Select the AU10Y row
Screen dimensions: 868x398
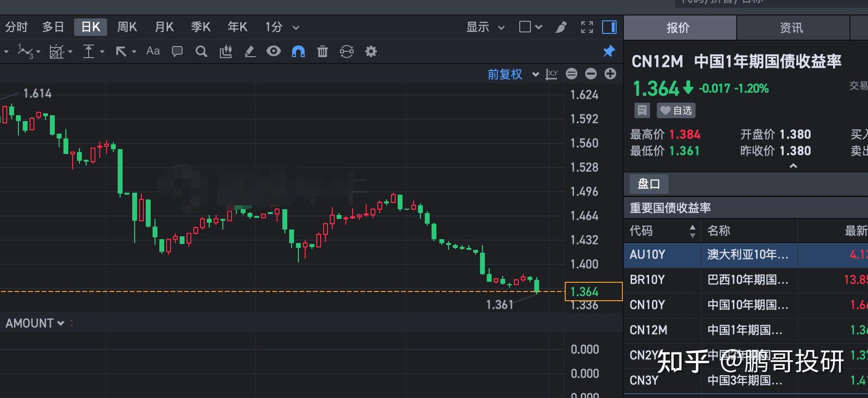[x=746, y=255]
